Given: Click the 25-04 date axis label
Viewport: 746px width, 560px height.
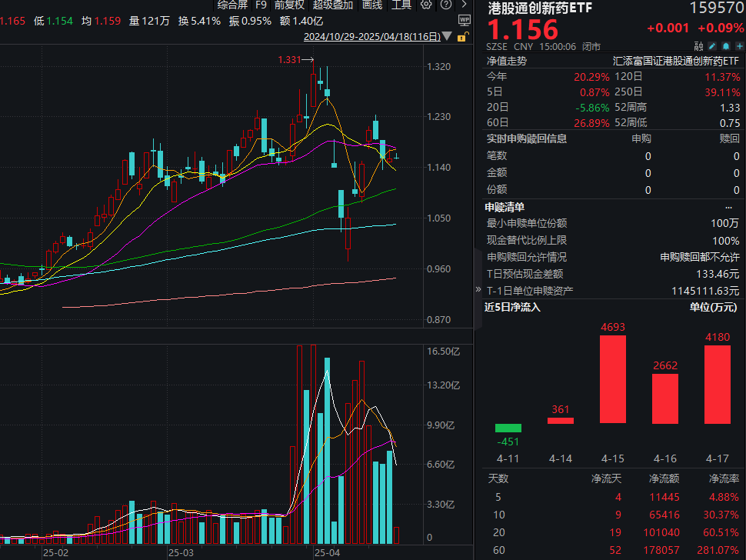Looking at the screenshot, I should (328, 553).
